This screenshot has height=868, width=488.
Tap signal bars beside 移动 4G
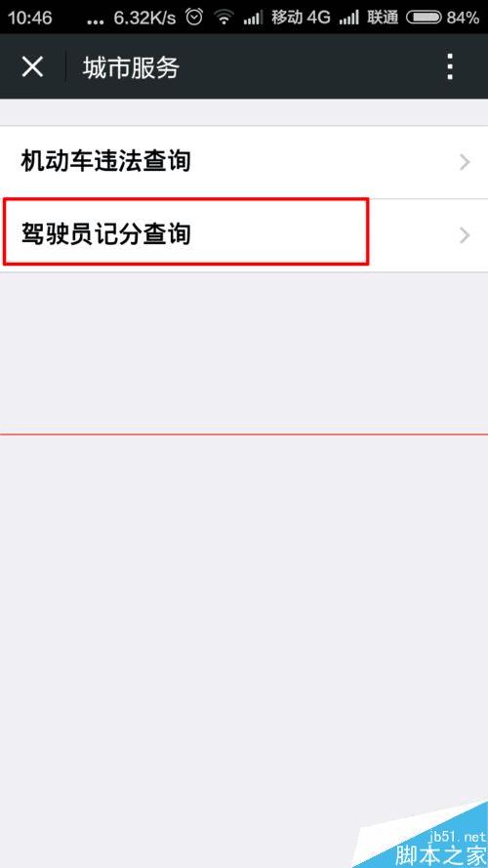[253, 18]
